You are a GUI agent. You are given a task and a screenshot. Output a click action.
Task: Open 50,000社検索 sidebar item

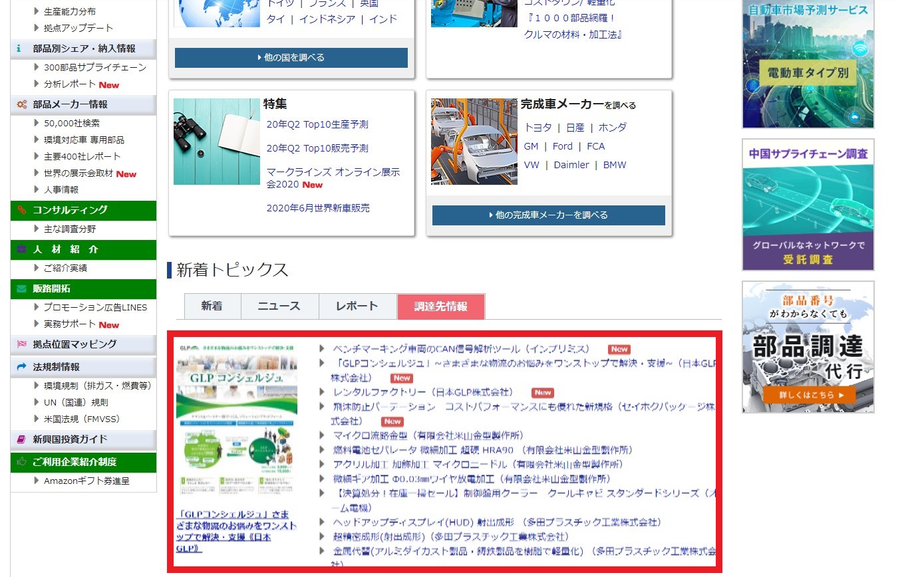click(x=72, y=123)
